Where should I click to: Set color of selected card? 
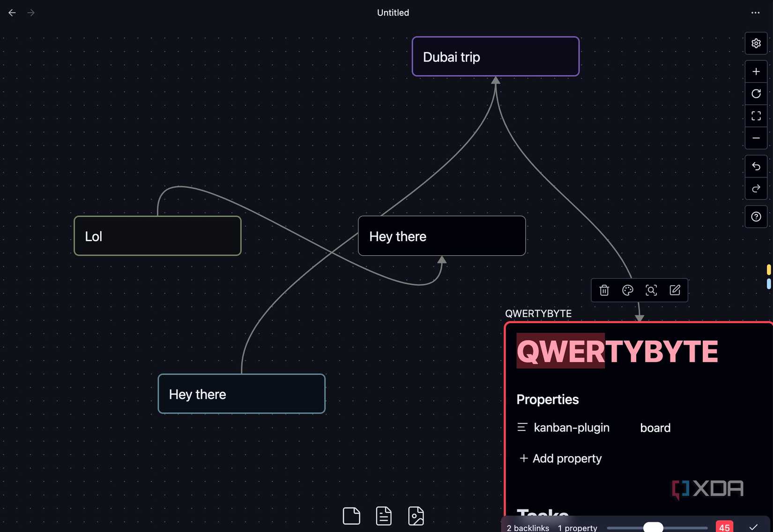(x=628, y=290)
